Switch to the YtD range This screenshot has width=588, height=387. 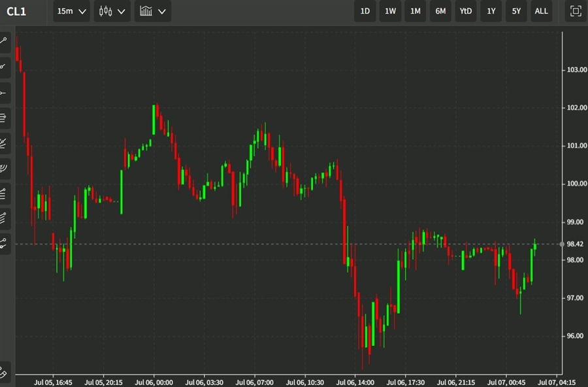coord(466,11)
